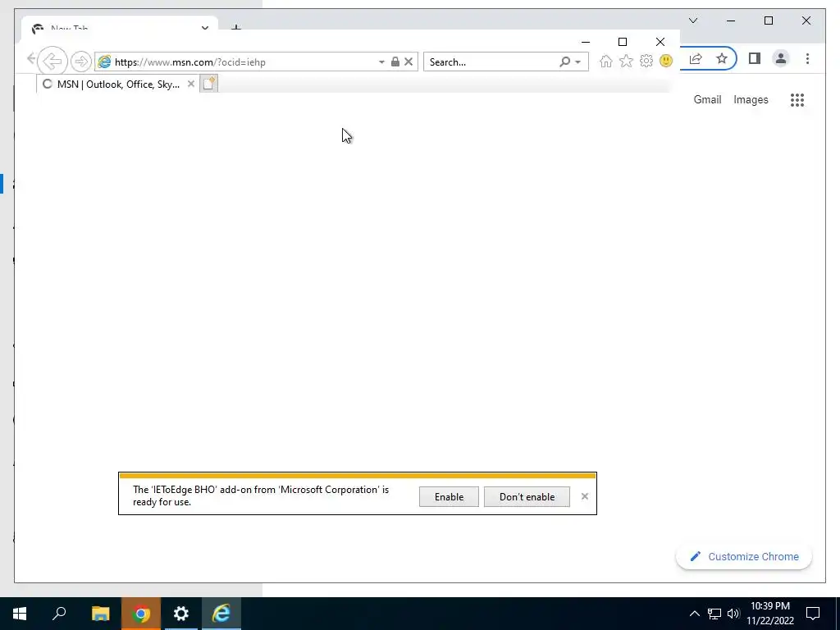Select the MSN | Outlook, Office tab
The height and width of the screenshot is (630, 840).
click(x=117, y=84)
